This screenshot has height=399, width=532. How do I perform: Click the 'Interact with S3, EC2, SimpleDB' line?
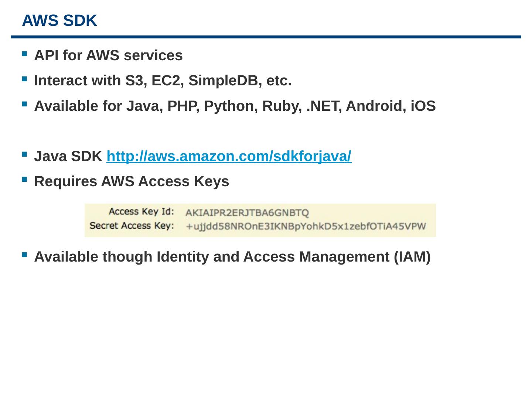[163, 81]
